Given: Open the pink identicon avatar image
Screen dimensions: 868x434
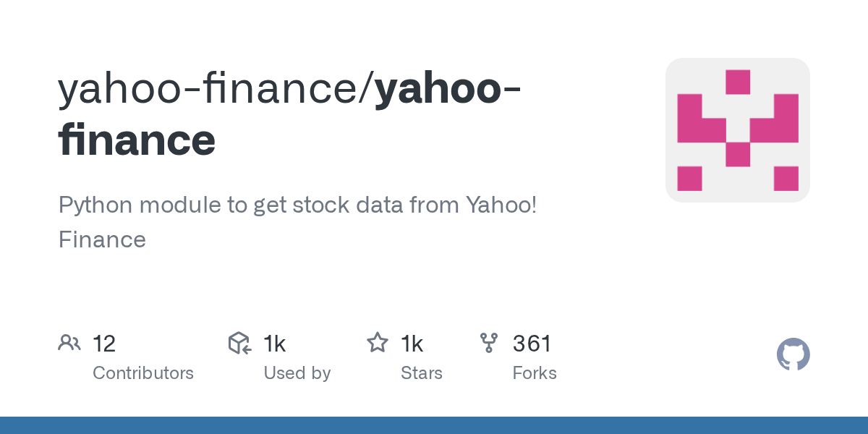Looking at the screenshot, I should [737, 130].
